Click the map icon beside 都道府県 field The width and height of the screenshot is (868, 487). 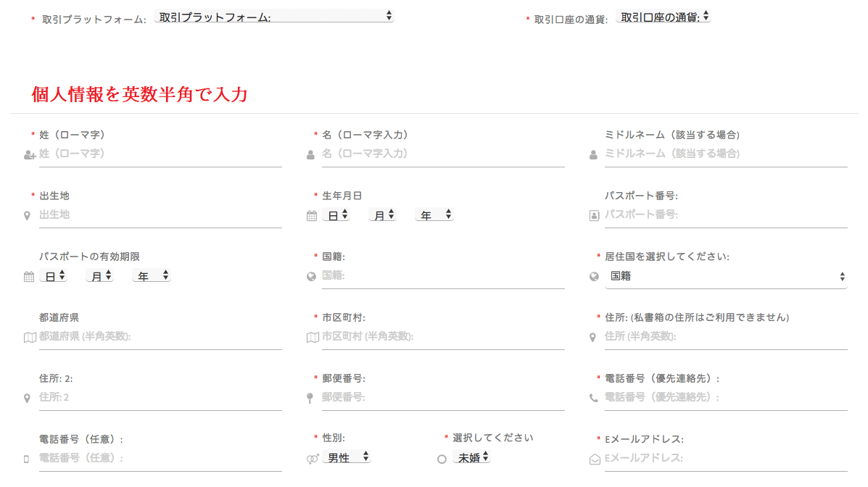[x=29, y=337]
